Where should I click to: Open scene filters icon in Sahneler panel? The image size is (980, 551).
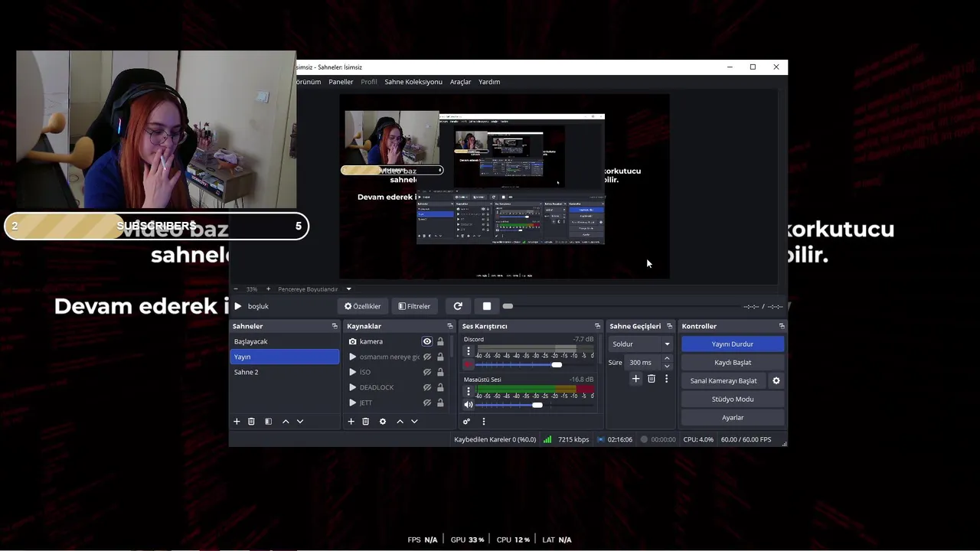point(268,422)
